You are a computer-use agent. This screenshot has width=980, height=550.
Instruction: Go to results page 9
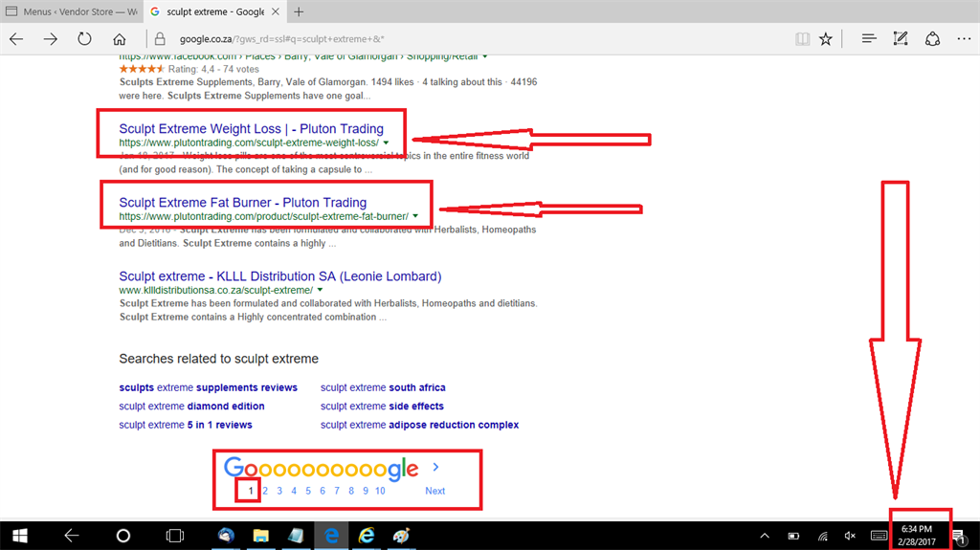[366, 492]
